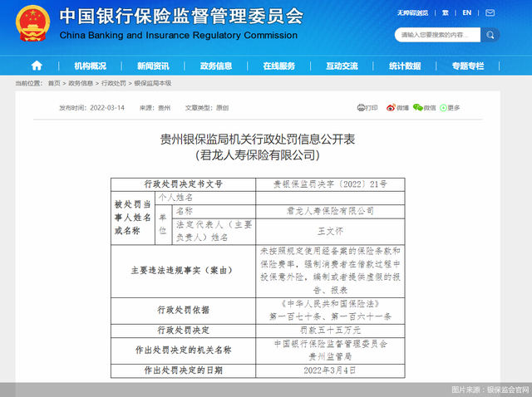Click the legal representative name 王文怀
The image size is (532, 397).
coord(330,231)
